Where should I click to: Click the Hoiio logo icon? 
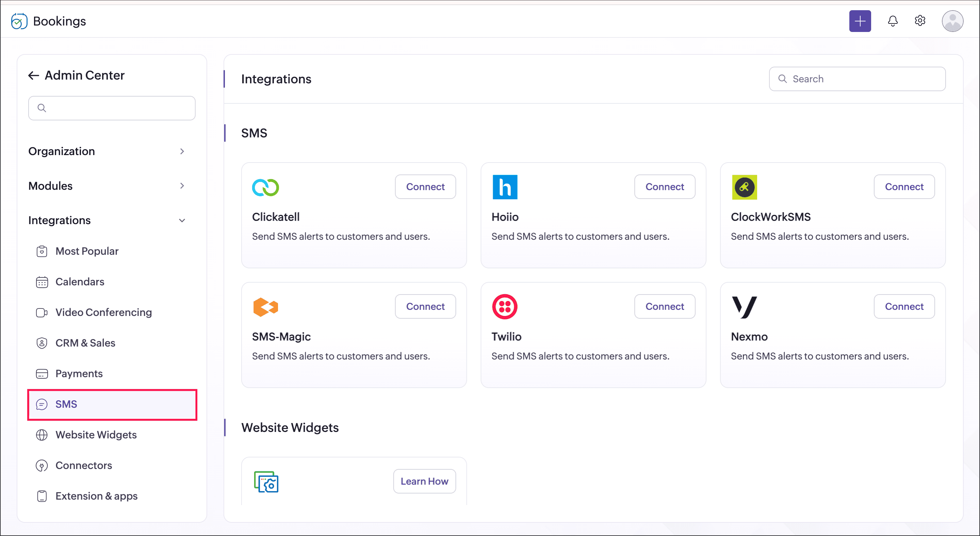click(504, 187)
